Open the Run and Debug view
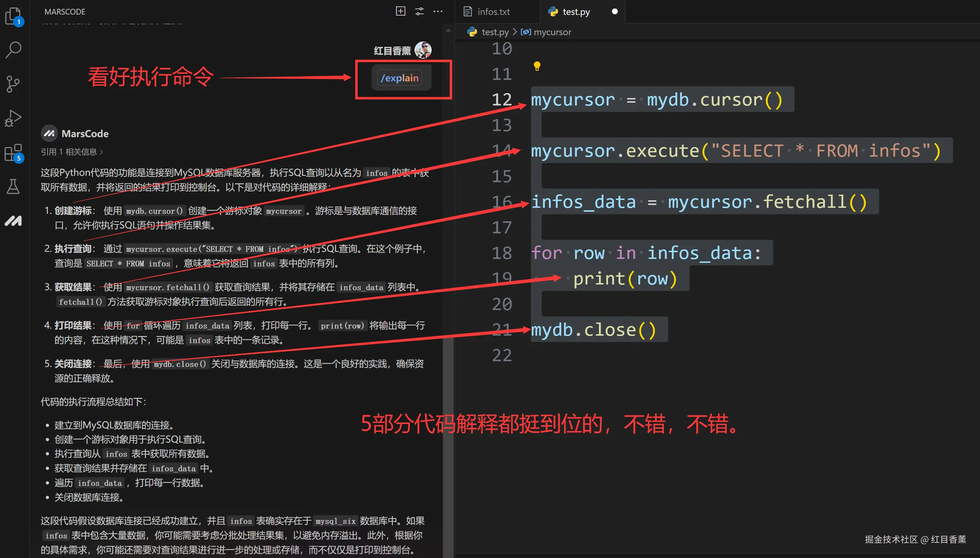980x558 pixels. point(13,118)
